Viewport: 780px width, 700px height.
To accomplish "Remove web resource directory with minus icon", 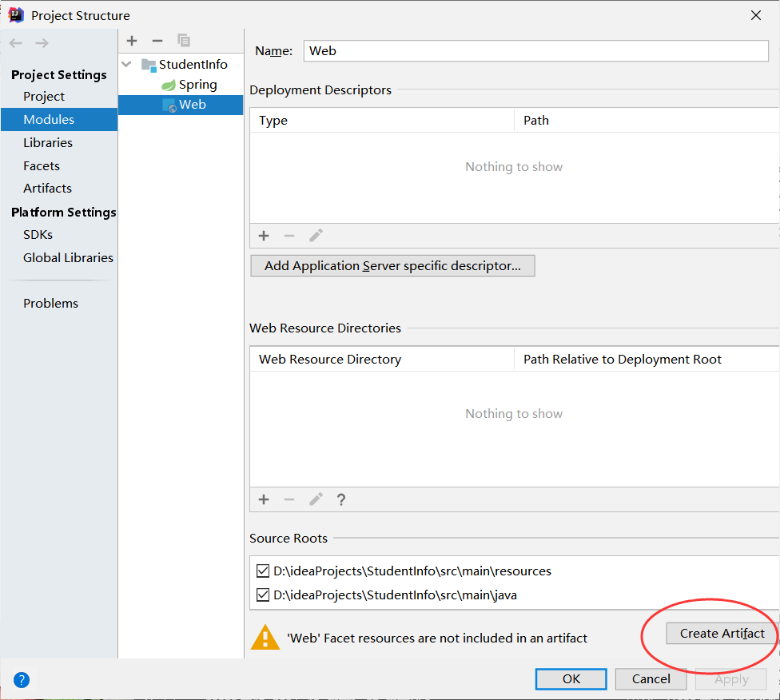I will tap(289, 499).
